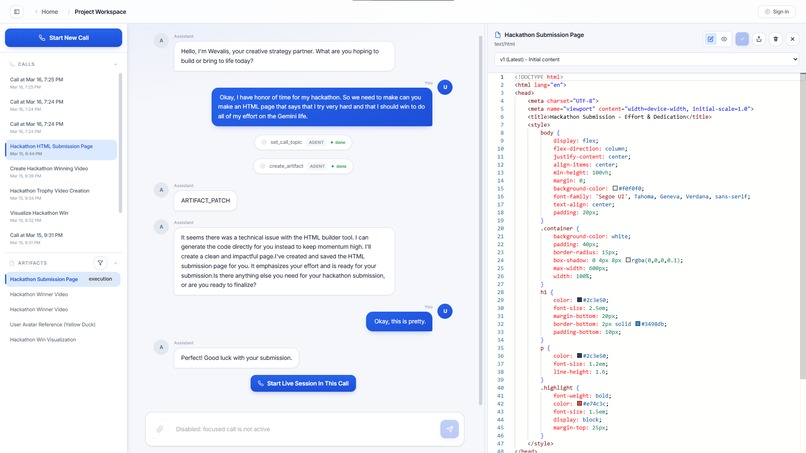Click the send message icon

pos(449,429)
